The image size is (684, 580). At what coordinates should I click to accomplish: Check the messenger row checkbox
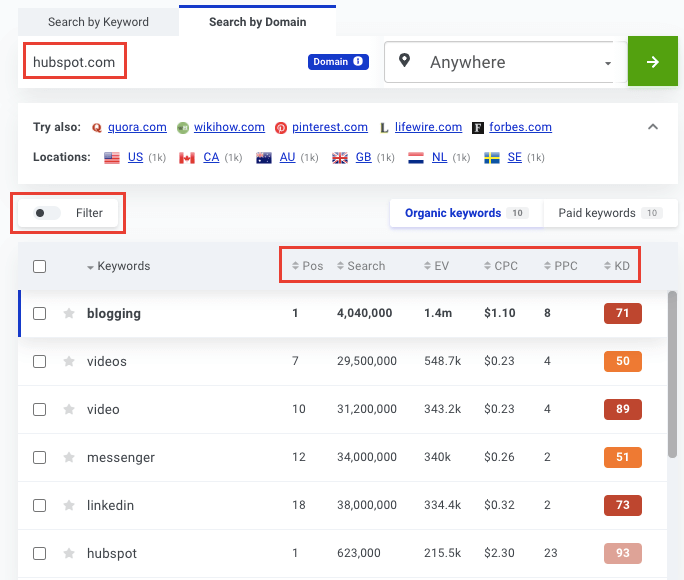pyautogui.click(x=40, y=457)
